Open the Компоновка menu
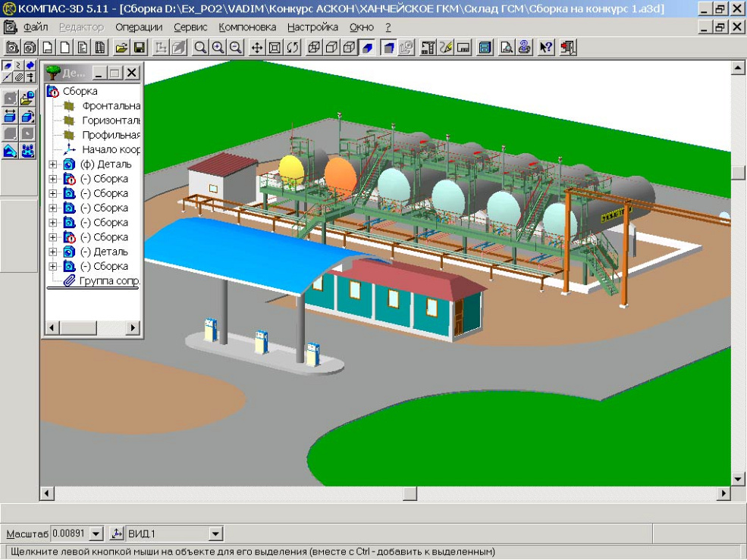747x560 pixels. (248, 27)
